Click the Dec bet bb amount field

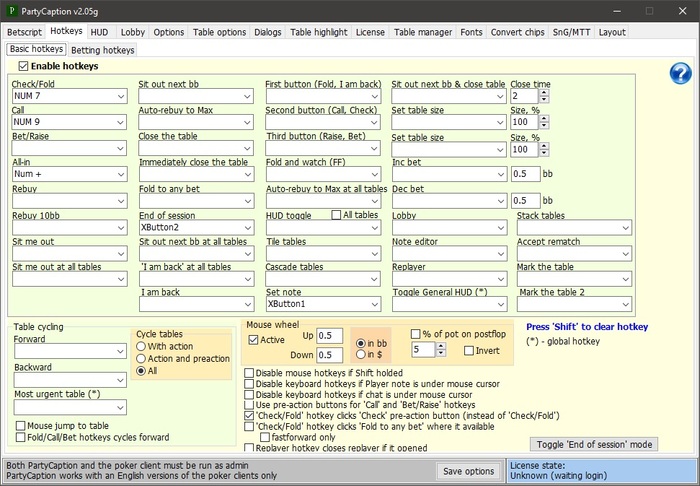tap(525, 201)
